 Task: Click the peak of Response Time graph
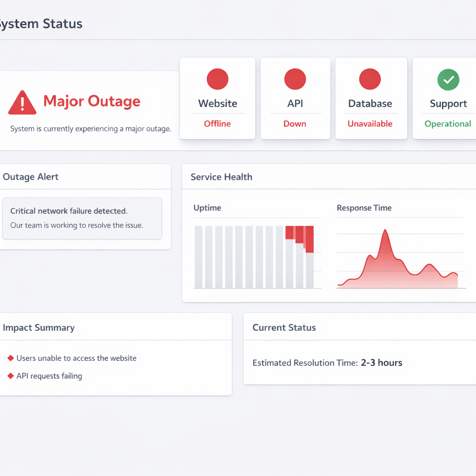point(385,231)
